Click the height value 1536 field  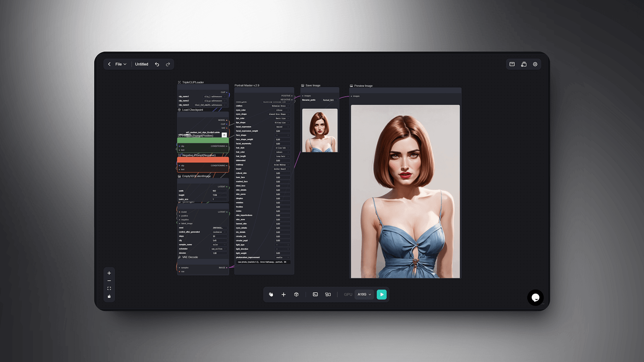coord(219,195)
